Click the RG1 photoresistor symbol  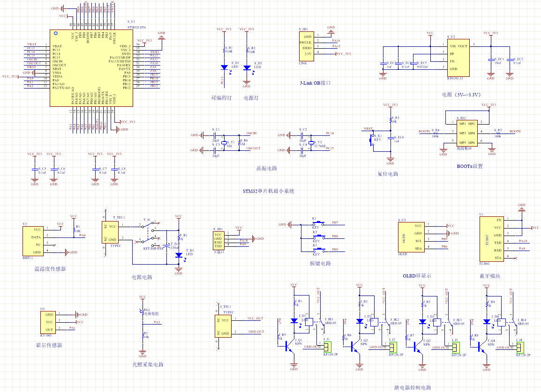[x=143, y=312]
